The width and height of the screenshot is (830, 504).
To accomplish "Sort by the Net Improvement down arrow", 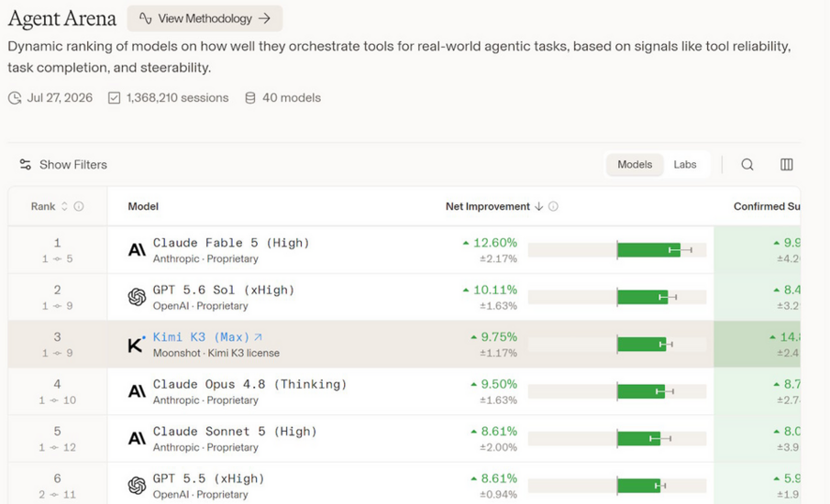I will (539, 206).
